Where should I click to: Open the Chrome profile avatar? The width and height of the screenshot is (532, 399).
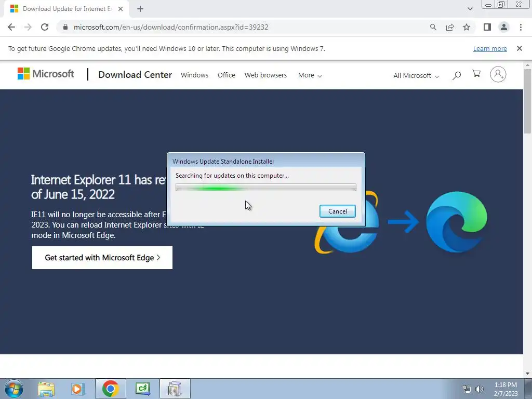point(504,27)
